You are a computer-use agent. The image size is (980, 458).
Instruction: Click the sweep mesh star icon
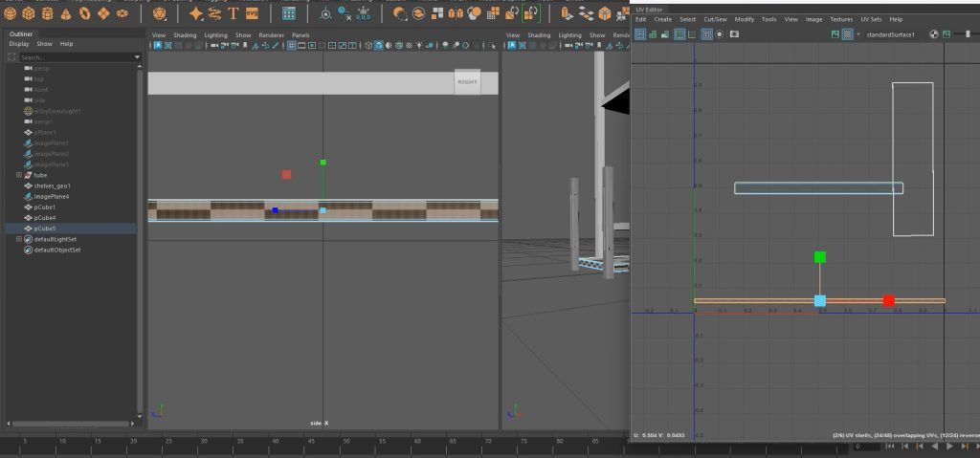[195, 13]
